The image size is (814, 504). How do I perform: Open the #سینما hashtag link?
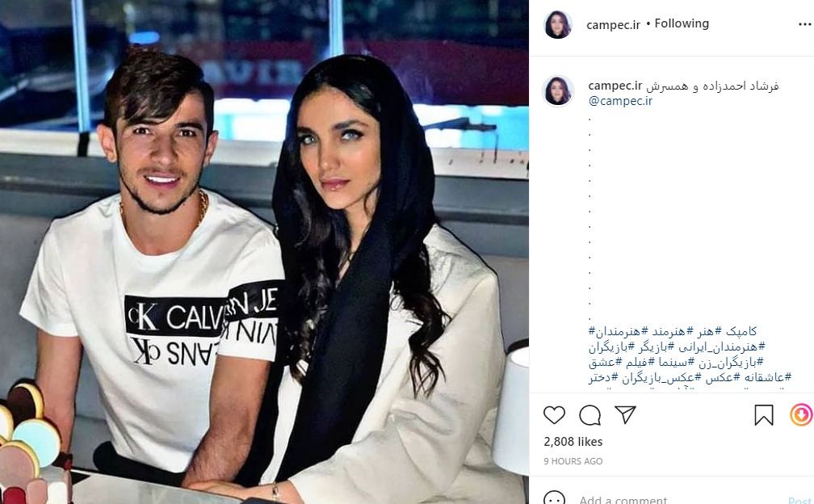point(671,362)
